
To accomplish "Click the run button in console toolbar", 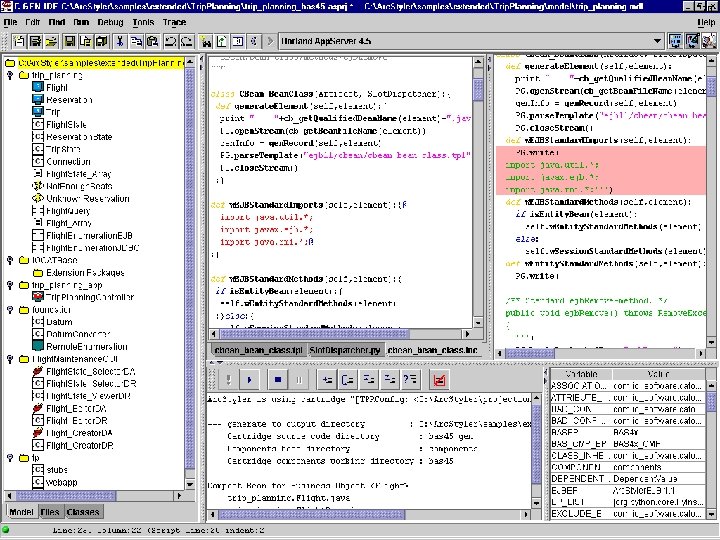I will pyautogui.click(x=250, y=380).
